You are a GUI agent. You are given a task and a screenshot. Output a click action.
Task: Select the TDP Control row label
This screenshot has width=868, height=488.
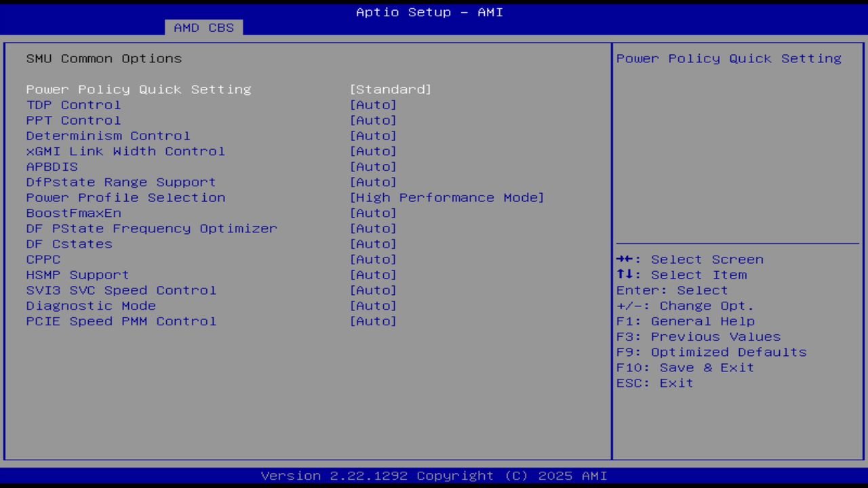pyautogui.click(x=73, y=105)
